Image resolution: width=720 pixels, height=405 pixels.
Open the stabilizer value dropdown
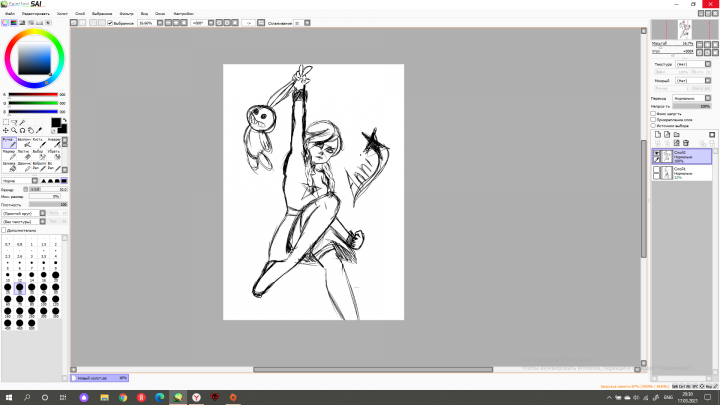point(307,22)
